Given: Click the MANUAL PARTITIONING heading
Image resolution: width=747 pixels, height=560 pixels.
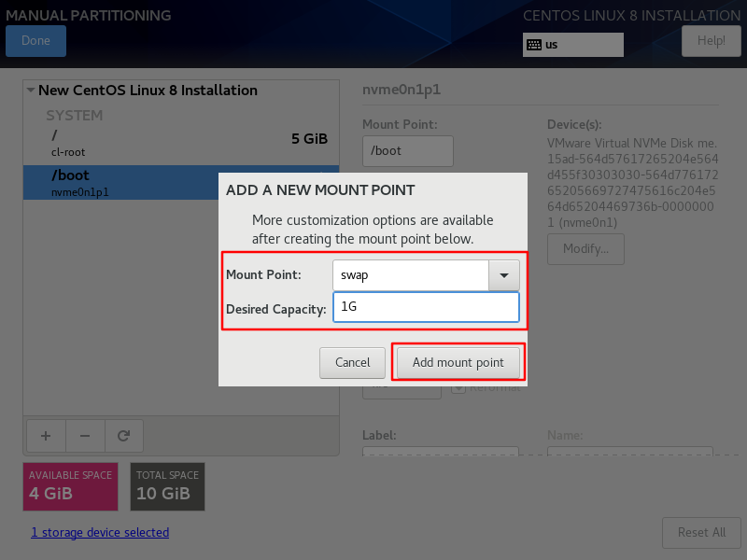Looking at the screenshot, I should click(x=88, y=15).
